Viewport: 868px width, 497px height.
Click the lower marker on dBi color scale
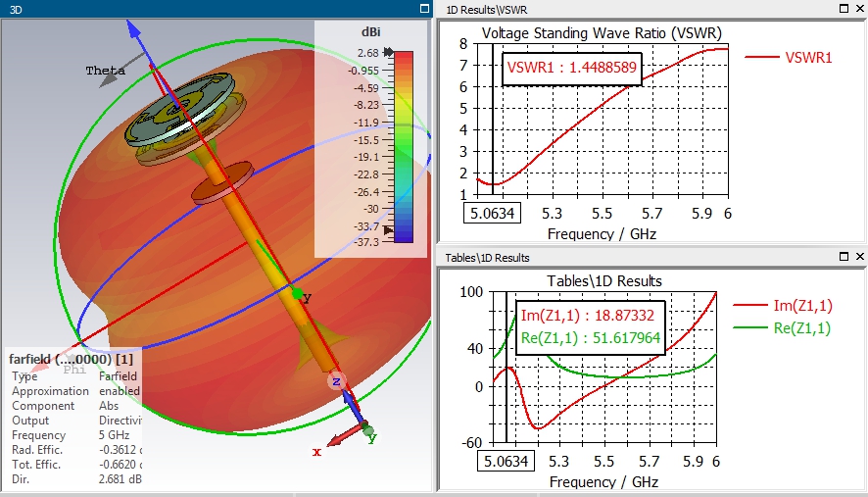pyautogui.click(x=389, y=229)
